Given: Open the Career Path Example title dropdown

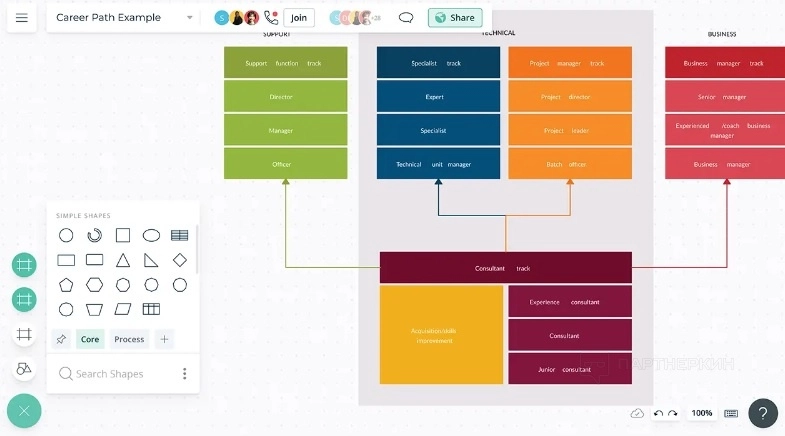Looking at the screenshot, I should pos(190,18).
